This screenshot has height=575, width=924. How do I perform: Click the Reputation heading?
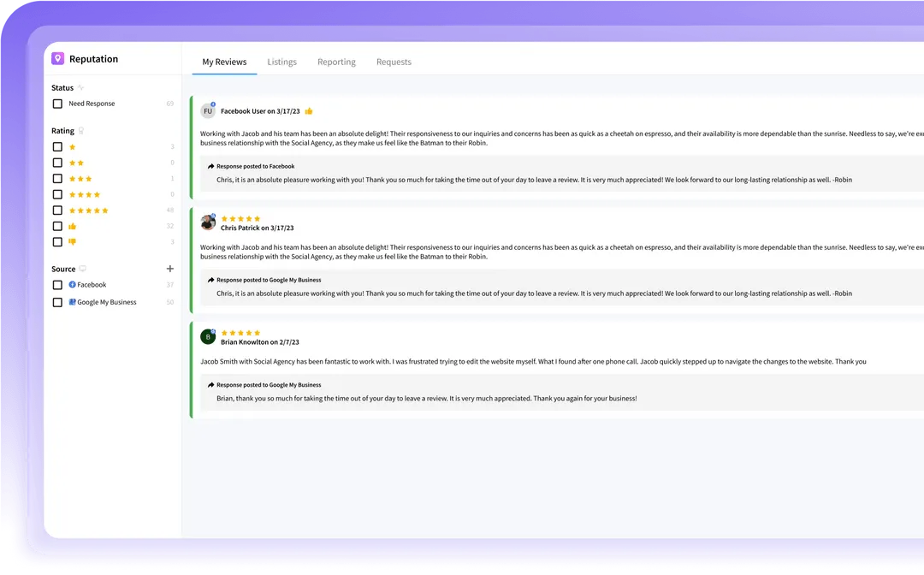point(94,59)
